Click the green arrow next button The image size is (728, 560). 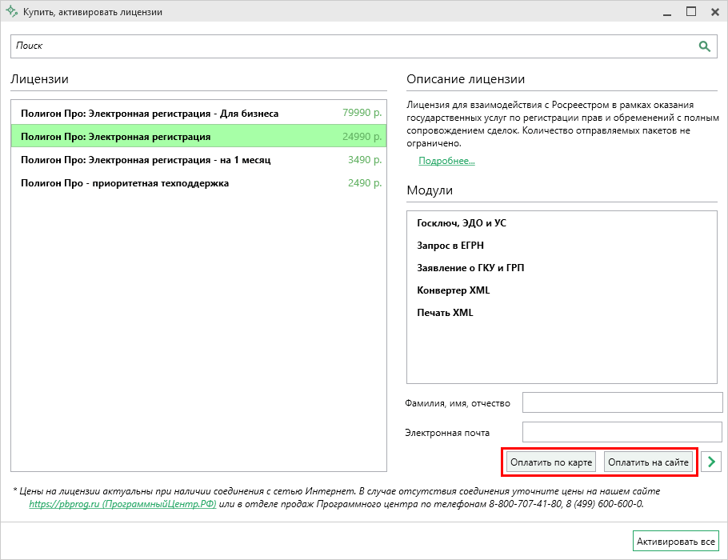click(711, 462)
